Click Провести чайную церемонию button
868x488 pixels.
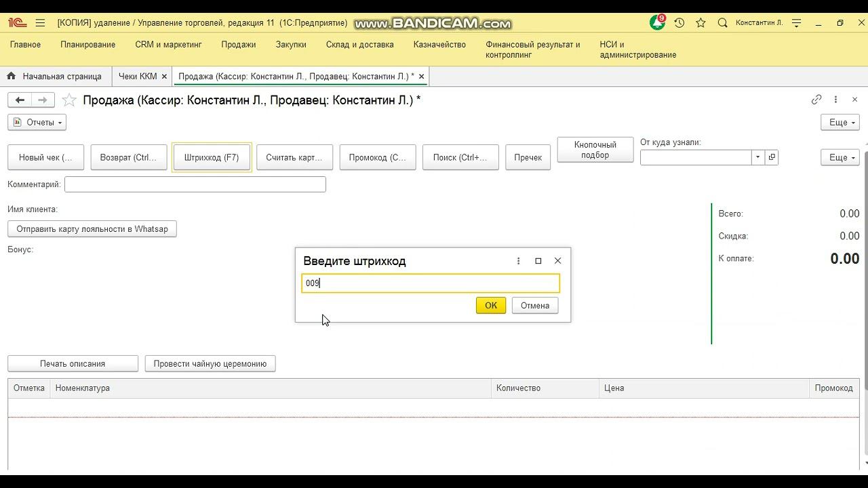210,364
